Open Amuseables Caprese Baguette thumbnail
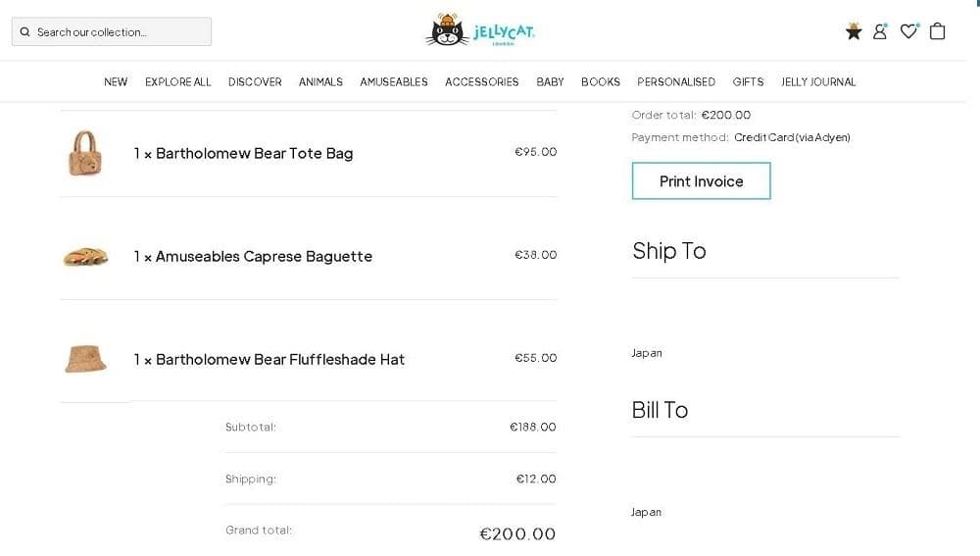The width and height of the screenshot is (980, 556). pos(85,257)
